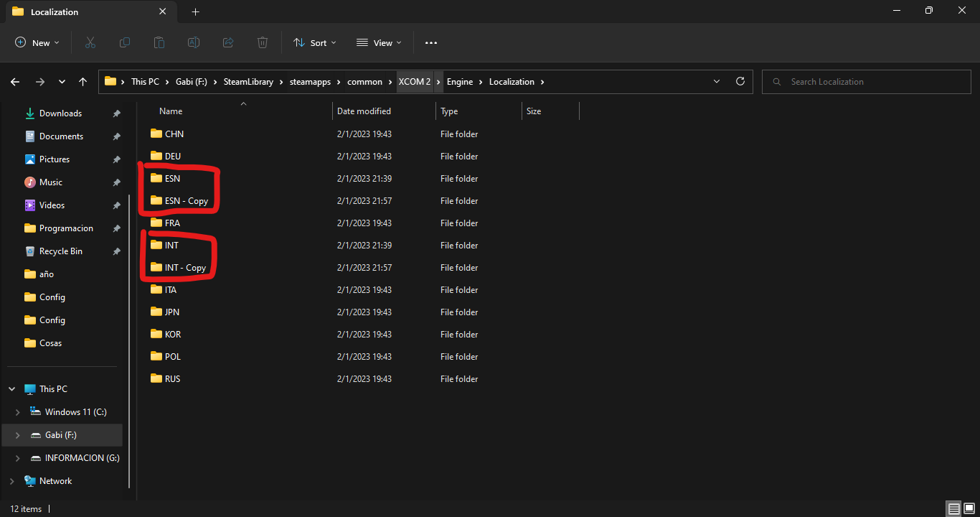The image size is (980, 517).
Task: Unpin Recycle Bin from Quick access
Action: point(116,251)
